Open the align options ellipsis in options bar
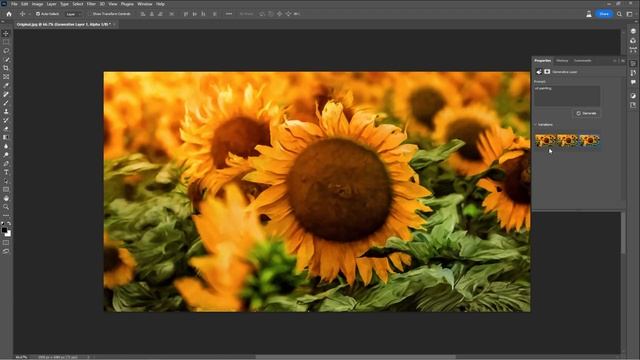This screenshot has width=640, height=360. tap(229, 14)
